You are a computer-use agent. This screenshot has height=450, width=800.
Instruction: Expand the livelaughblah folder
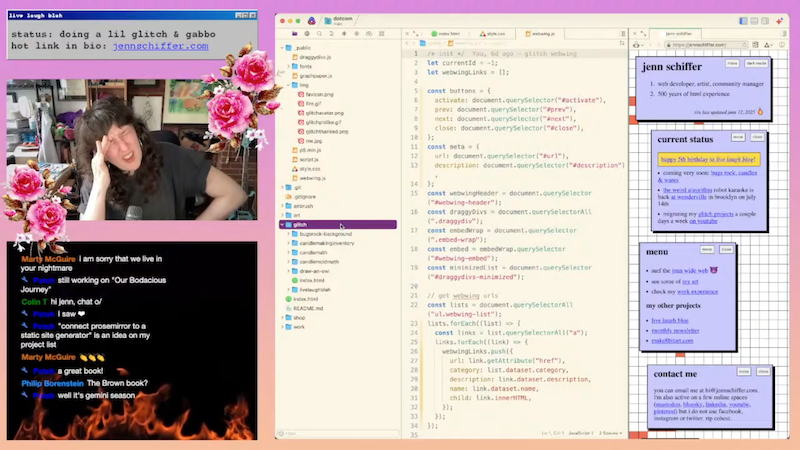click(288, 289)
